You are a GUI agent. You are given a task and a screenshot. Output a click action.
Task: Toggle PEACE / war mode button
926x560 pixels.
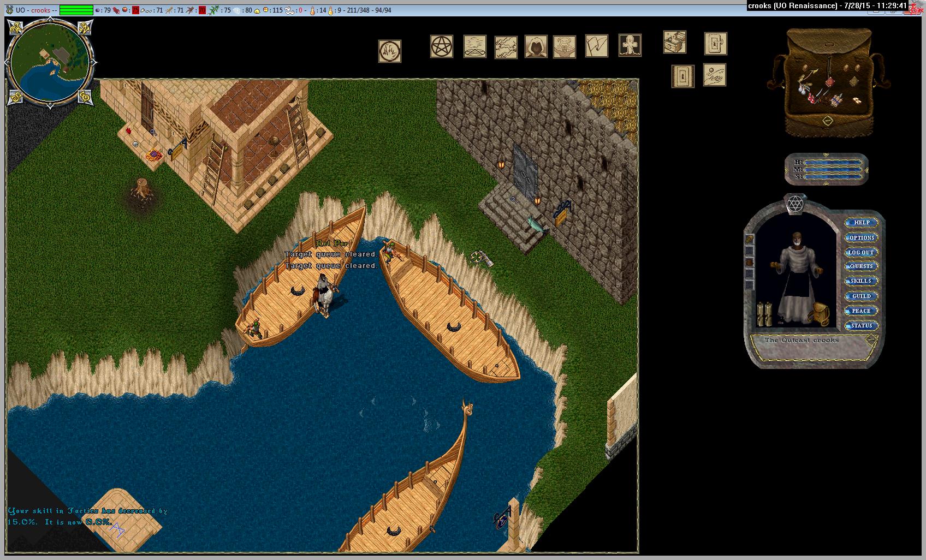(x=862, y=311)
